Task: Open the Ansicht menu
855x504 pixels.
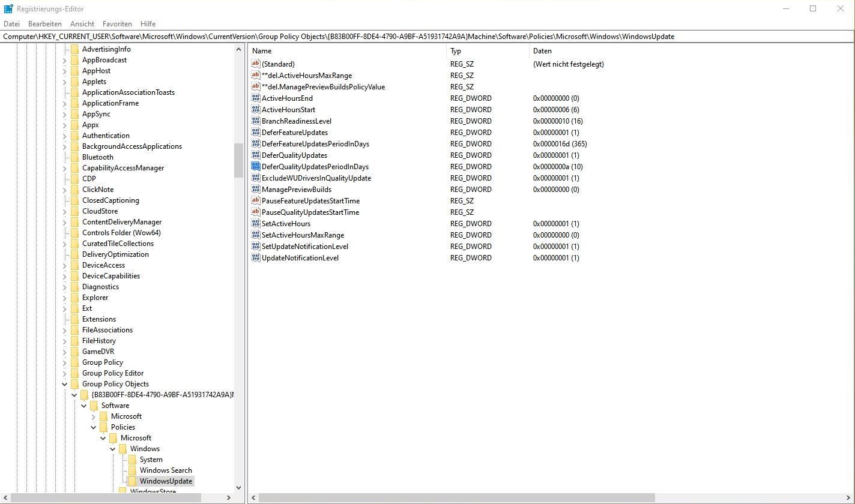Action: tap(82, 24)
